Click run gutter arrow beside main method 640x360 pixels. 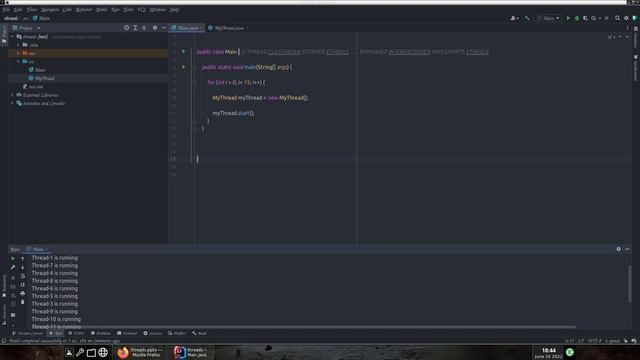pyautogui.click(x=184, y=67)
